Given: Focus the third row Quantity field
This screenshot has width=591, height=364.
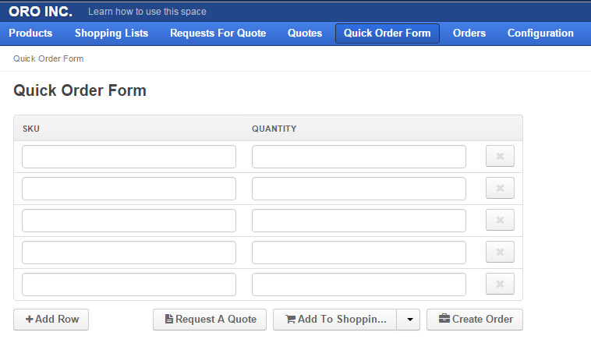Looking at the screenshot, I should (x=359, y=221).
